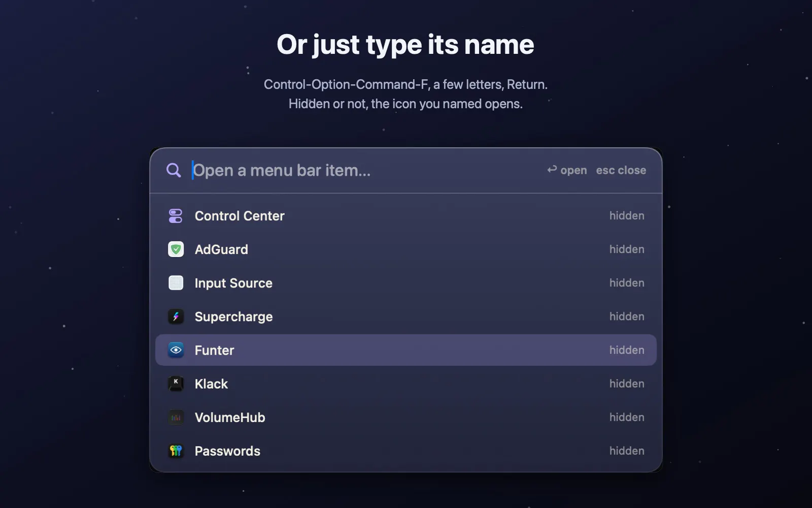Select the Klack list entry name

pos(211,384)
